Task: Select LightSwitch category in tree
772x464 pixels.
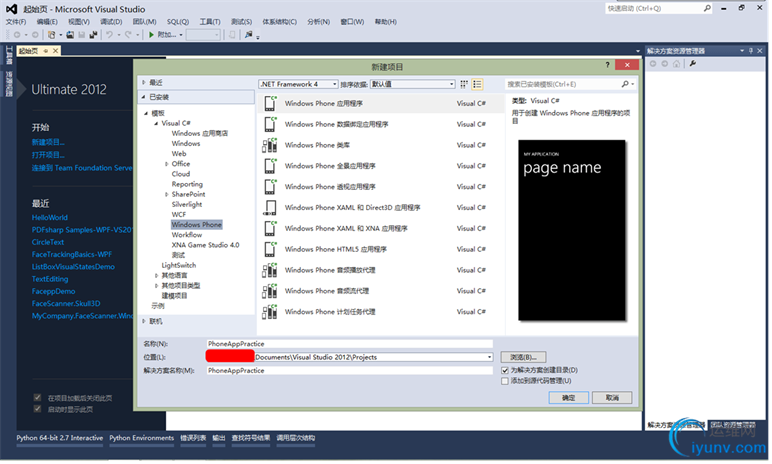Action: click(x=179, y=266)
